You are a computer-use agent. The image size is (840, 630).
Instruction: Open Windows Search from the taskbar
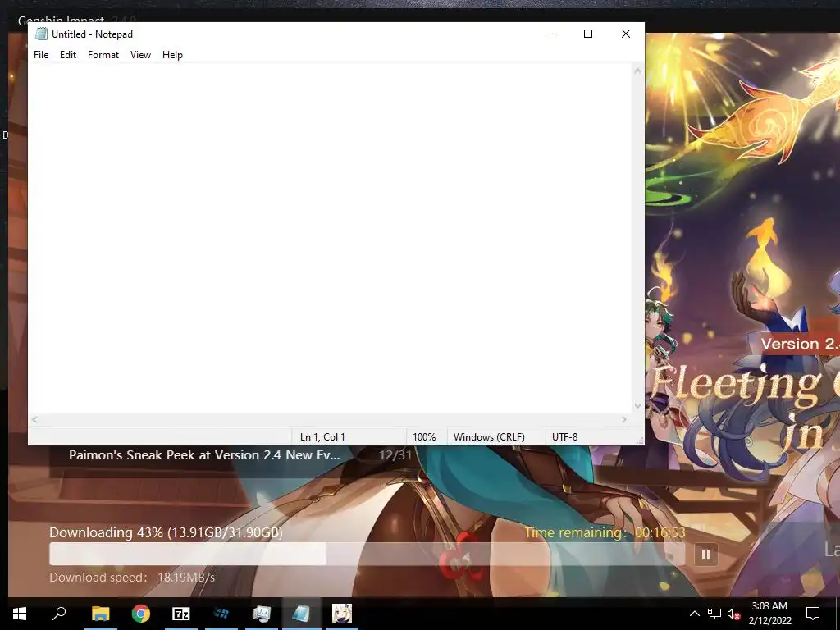point(59,614)
